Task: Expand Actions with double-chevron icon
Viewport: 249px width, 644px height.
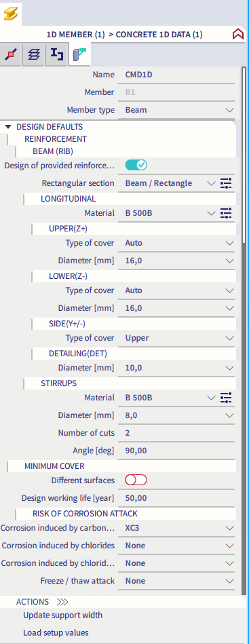Action: pos(62,602)
